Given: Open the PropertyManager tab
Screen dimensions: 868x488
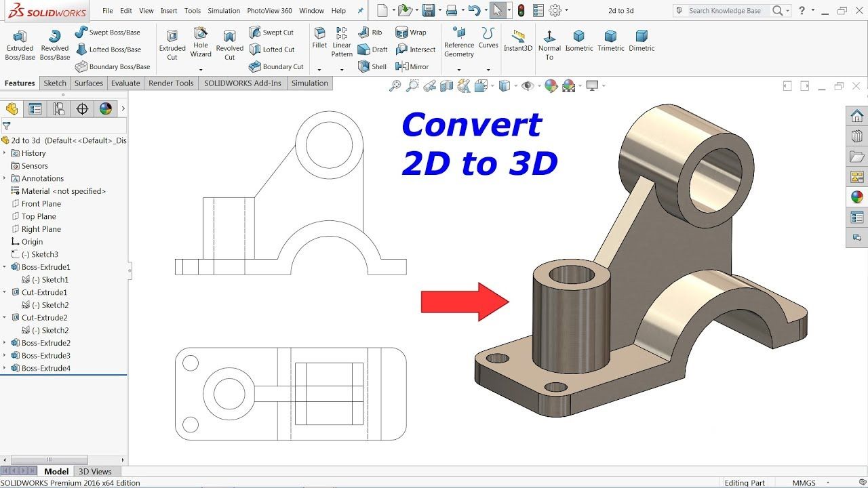Looking at the screenshot, I should click(35, 108).
